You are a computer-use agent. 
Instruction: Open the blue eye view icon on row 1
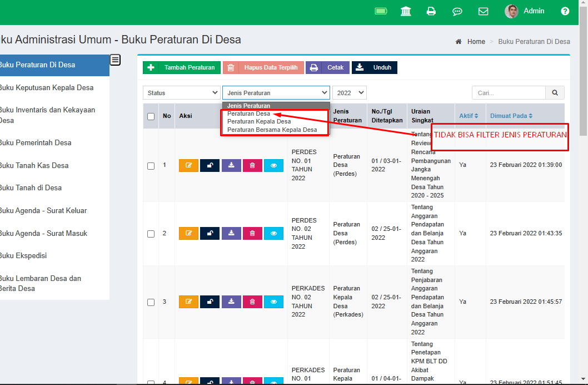tap(273, 165)
